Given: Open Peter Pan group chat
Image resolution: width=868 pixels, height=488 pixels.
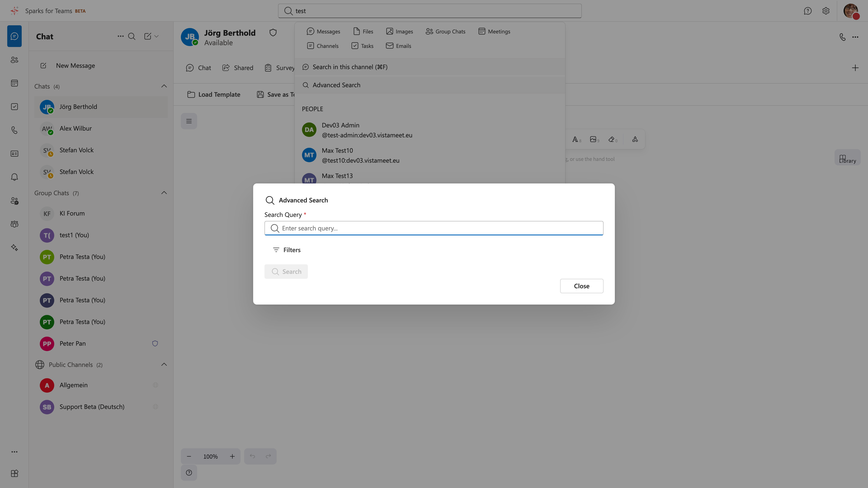Looking at the screenshot, I should pos(101,343).
